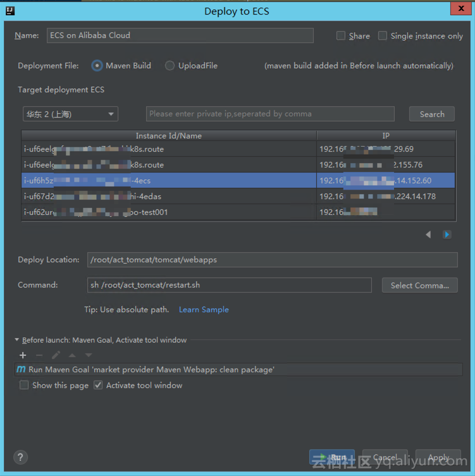Select k8s.route instance with IP ending 2.155.76

238,164
